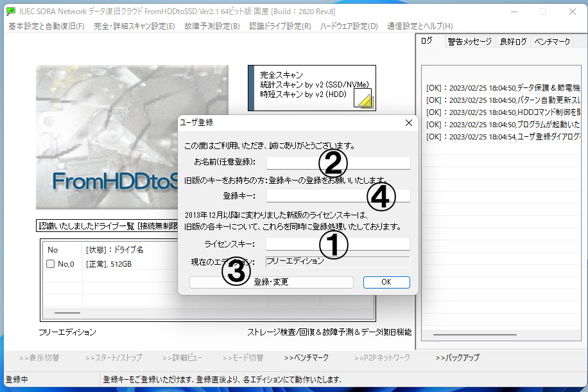The width and height of the screenshot is (588, 392).
Task: Click the ライセンスキー input field
Action: pyautogui.click(x=338, y=244)
